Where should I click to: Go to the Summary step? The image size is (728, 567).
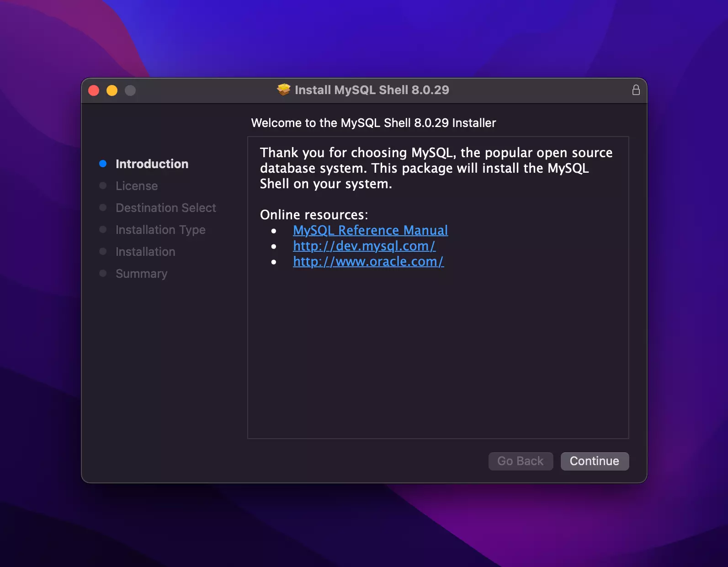[141, 274]
